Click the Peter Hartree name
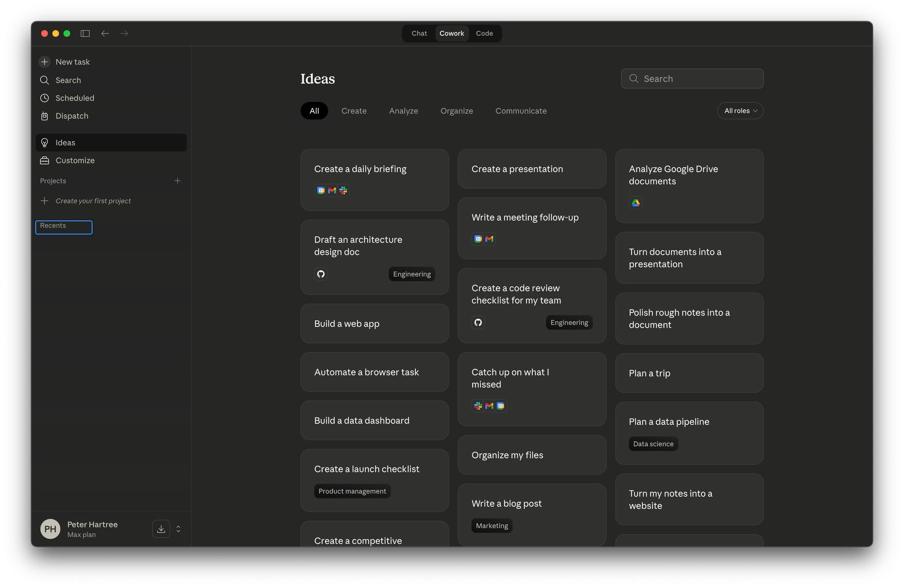904x588 pixels. pos(92,524)
